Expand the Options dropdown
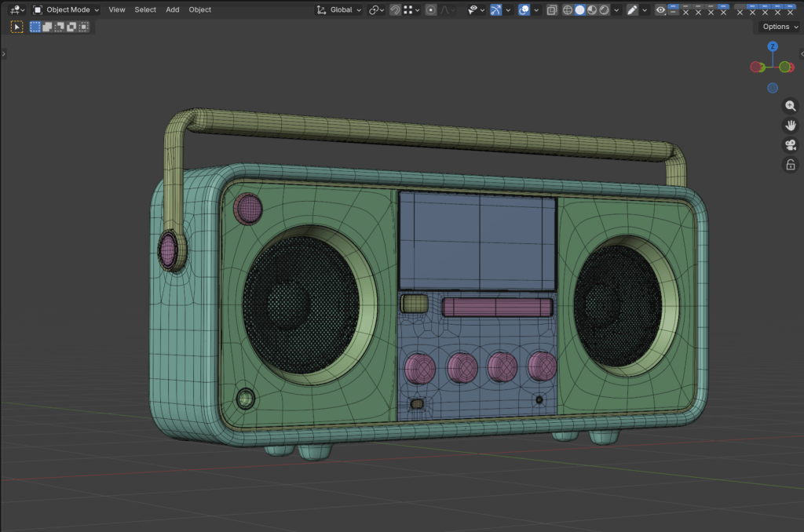The height and width of the screenshot is (532, 804). point(778,27)
